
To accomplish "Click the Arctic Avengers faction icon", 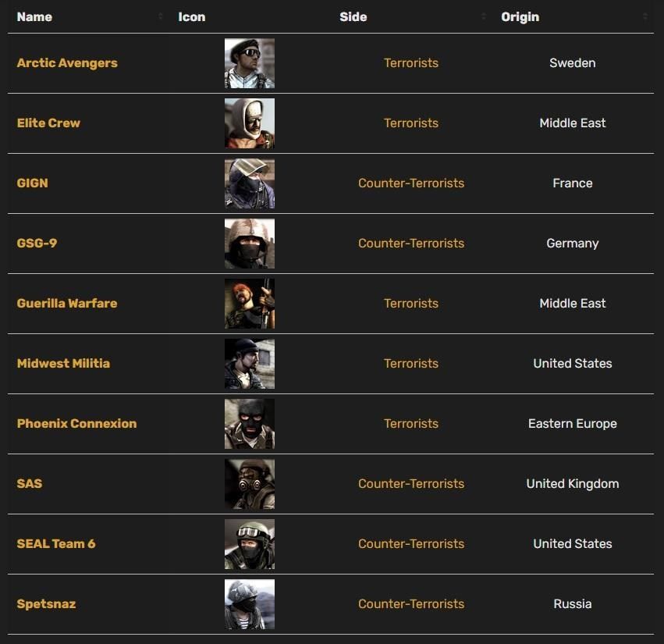I will [x=250, y=63].
